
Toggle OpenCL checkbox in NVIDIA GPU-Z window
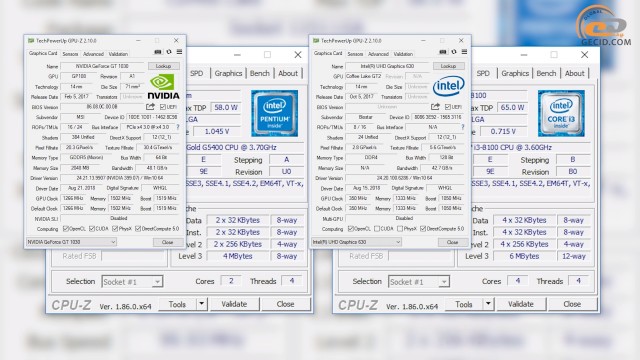click(65, 229)
